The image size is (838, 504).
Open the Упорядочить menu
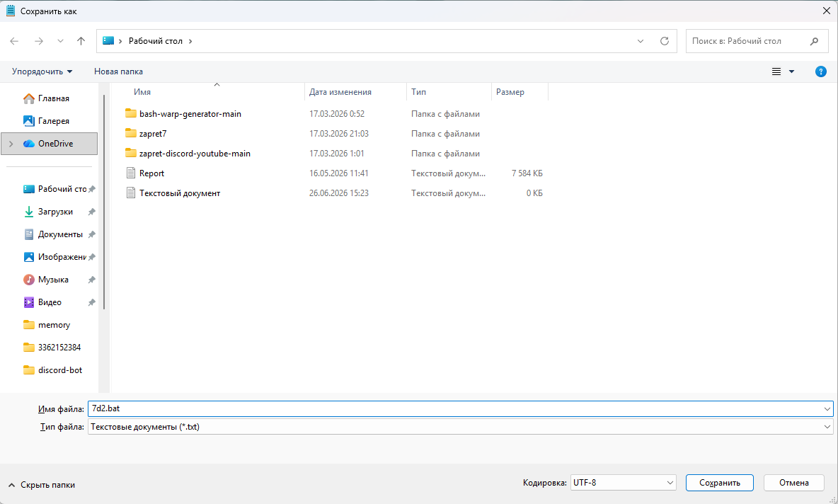(x=42, y=71)
